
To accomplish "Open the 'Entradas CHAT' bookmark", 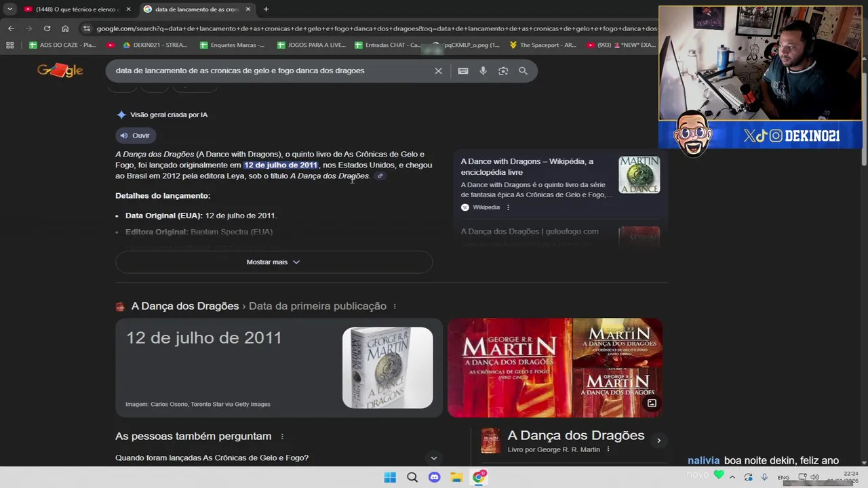I will [387, 45].
